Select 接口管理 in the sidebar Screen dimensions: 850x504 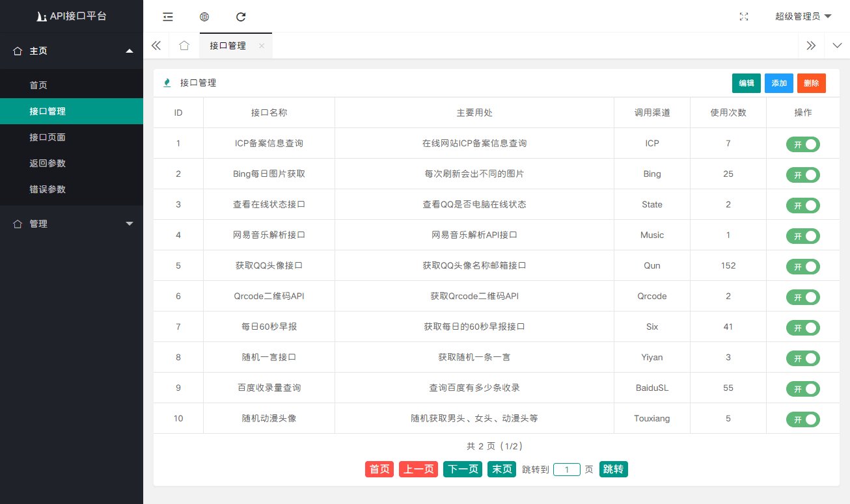[72, 111]
